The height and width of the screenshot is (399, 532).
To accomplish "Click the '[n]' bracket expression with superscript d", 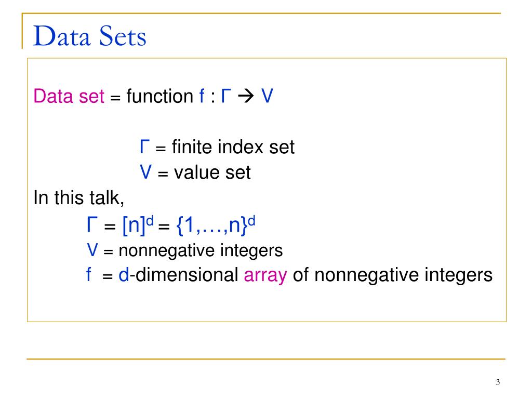I will (x=138, y=224).
